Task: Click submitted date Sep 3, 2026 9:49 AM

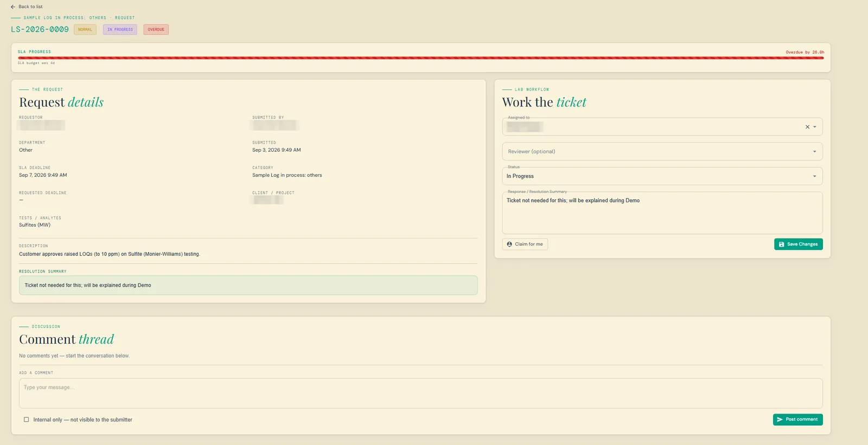Action: click(x=276, y=150)
